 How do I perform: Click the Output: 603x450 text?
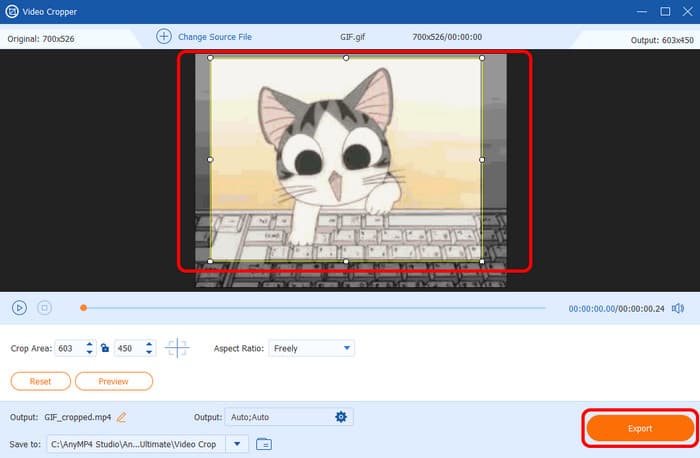[662, 40]
